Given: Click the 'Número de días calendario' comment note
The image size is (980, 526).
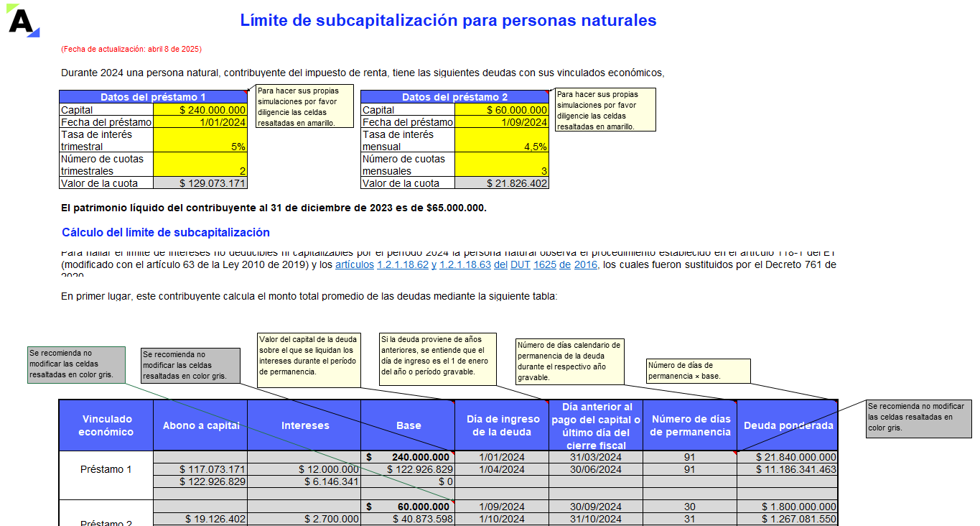Looking at the screenshot, I should tap(569, 361).
